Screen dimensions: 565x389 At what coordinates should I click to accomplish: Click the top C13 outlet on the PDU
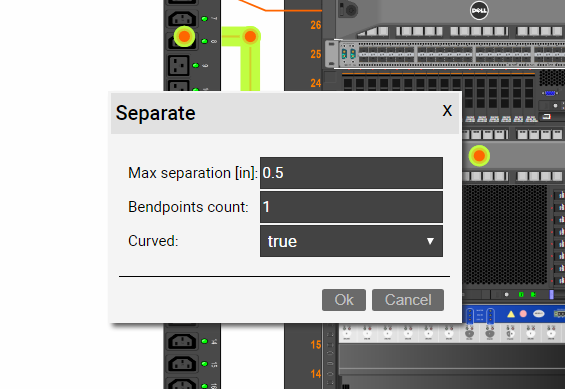pos(182,19)
